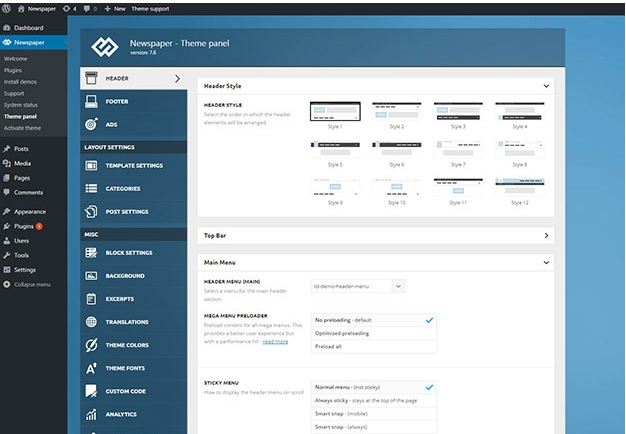This screenshot has width=626, height=434.
Task: Click the Block Settings icon
Action: (x=91, y=253)
